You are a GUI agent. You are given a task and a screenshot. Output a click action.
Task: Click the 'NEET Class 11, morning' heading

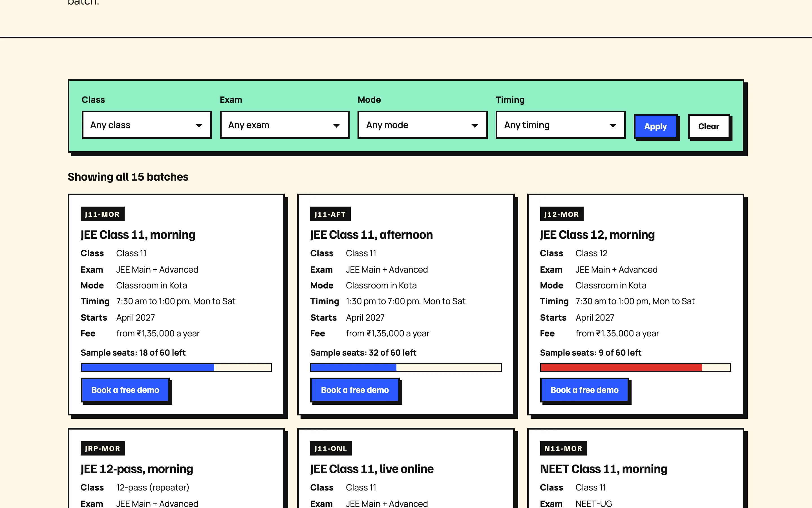pyautogui.click(x=604, y=469)
